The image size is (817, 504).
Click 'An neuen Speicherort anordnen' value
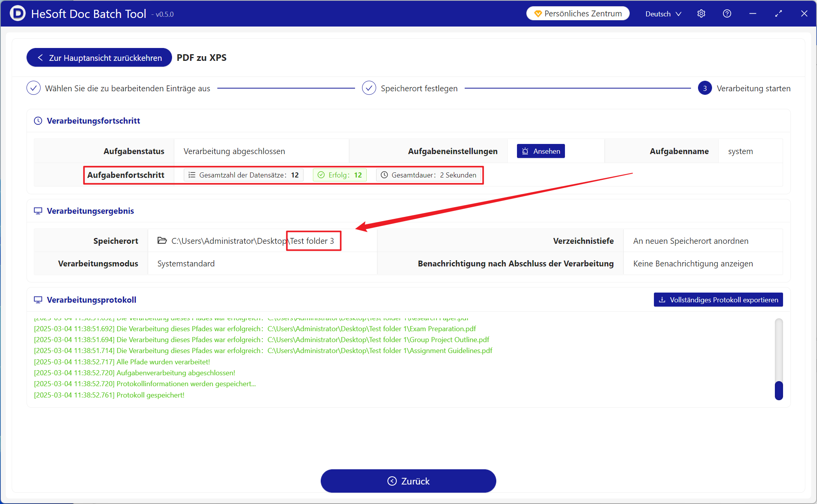691,241
